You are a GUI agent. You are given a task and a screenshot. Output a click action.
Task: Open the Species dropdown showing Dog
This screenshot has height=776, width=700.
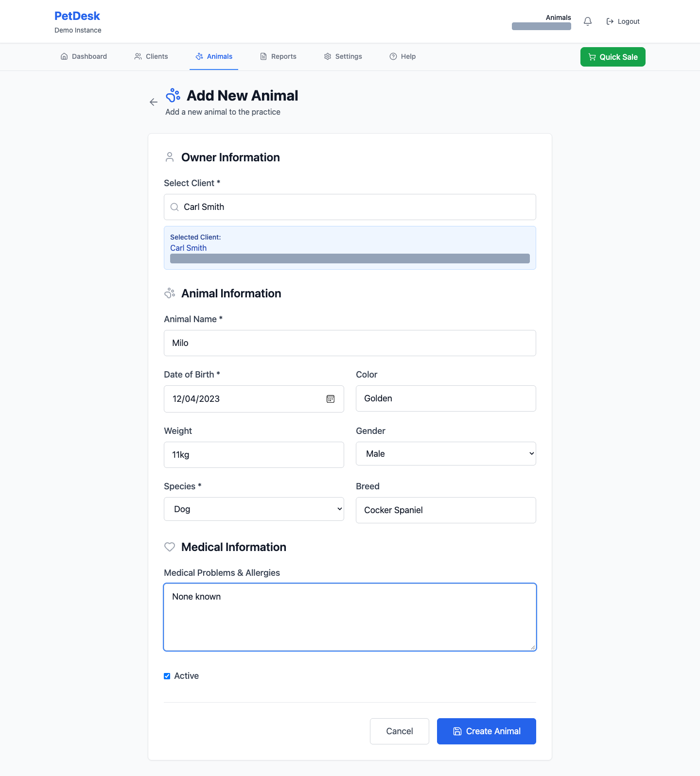[254, 509]
